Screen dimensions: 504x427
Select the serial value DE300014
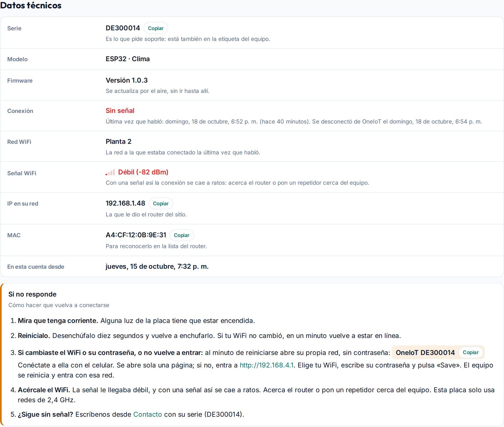(123, 28)
